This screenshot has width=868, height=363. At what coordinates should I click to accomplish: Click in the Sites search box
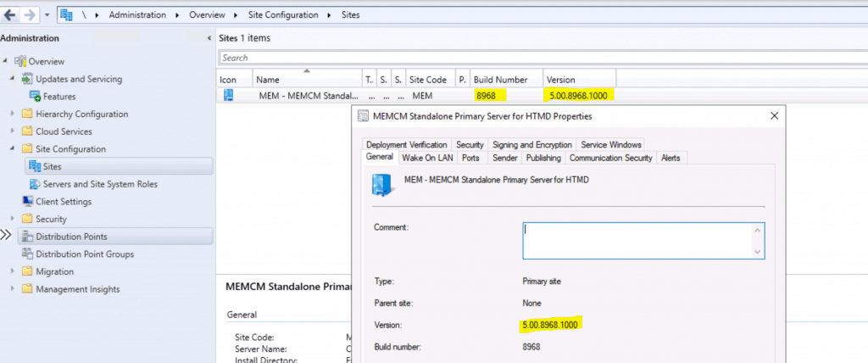(543, 58)
